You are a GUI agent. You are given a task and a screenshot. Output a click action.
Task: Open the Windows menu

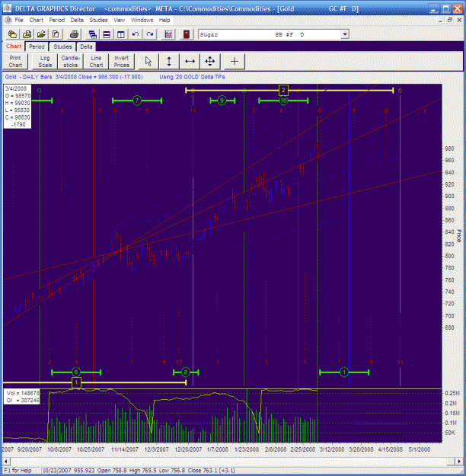(142, 20)
